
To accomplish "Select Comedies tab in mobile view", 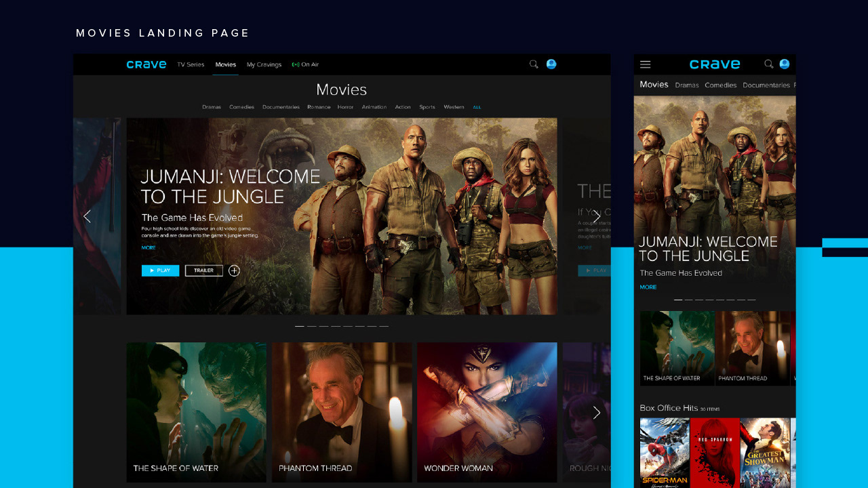I will [x=721, y=85].
